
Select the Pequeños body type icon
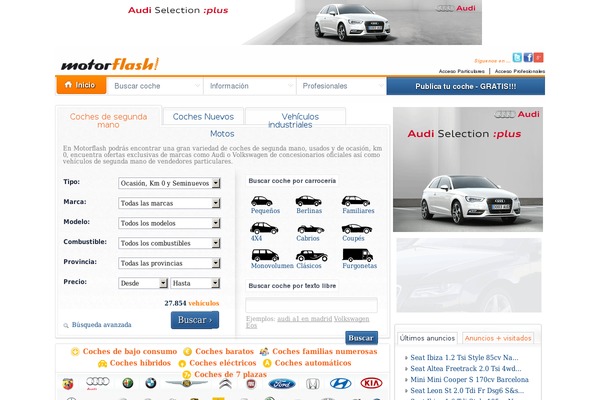262,201
